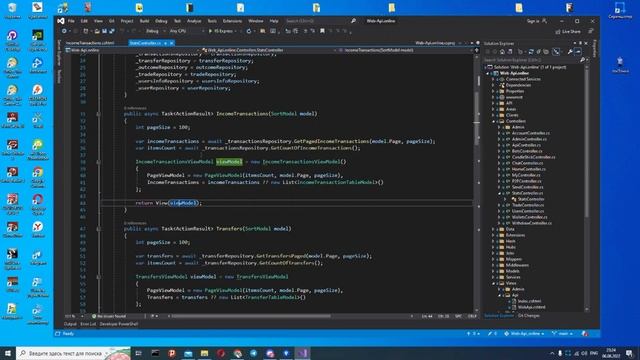Expand the Connected Services node

(x=493, y=79)
